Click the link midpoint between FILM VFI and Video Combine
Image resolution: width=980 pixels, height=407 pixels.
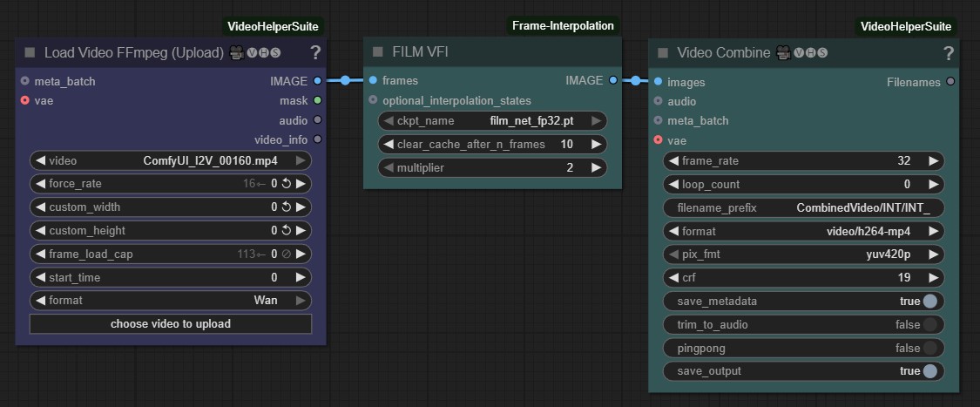click(x=636, y=81)
